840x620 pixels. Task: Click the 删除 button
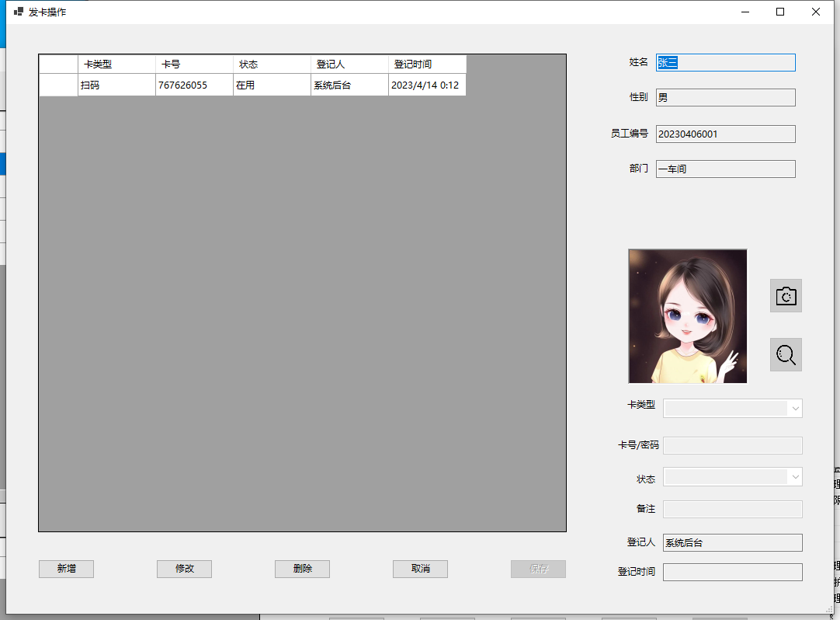tap(302, 569)
